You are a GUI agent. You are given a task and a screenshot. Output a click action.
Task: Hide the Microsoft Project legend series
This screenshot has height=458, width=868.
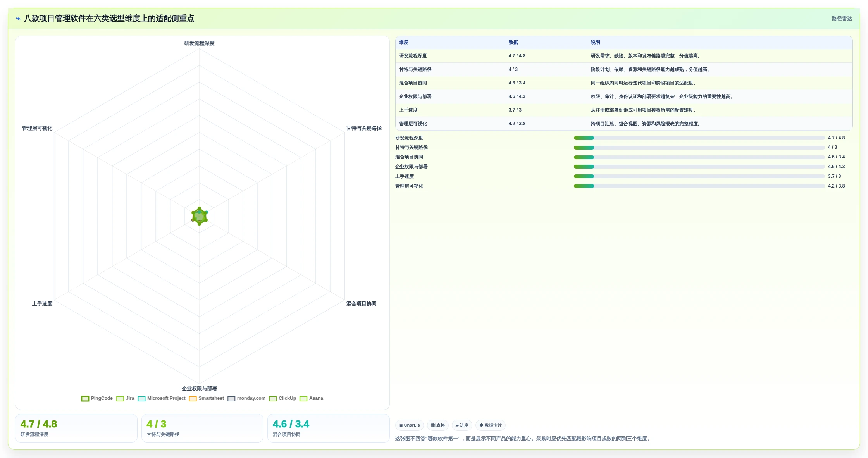pos(162,398)
